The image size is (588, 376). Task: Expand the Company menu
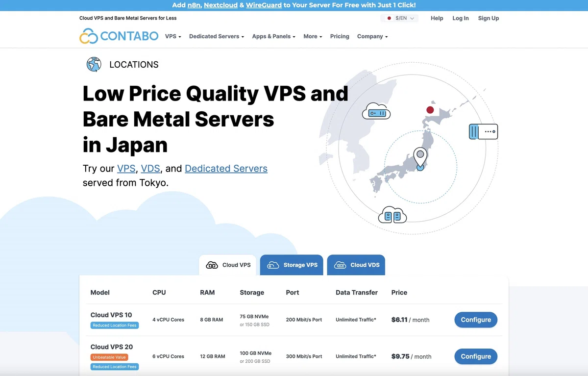[x=372, y=36]
